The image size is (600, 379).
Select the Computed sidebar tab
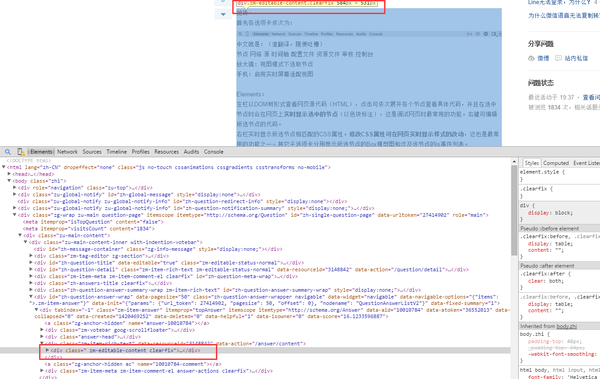click(x=556, y=163)
